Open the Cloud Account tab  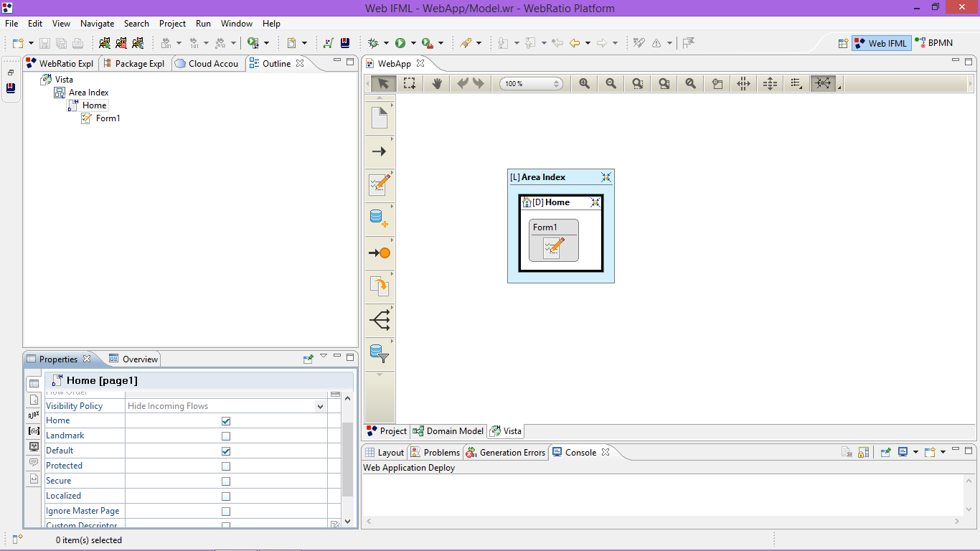pyautogui.click(x=207, y=63)
